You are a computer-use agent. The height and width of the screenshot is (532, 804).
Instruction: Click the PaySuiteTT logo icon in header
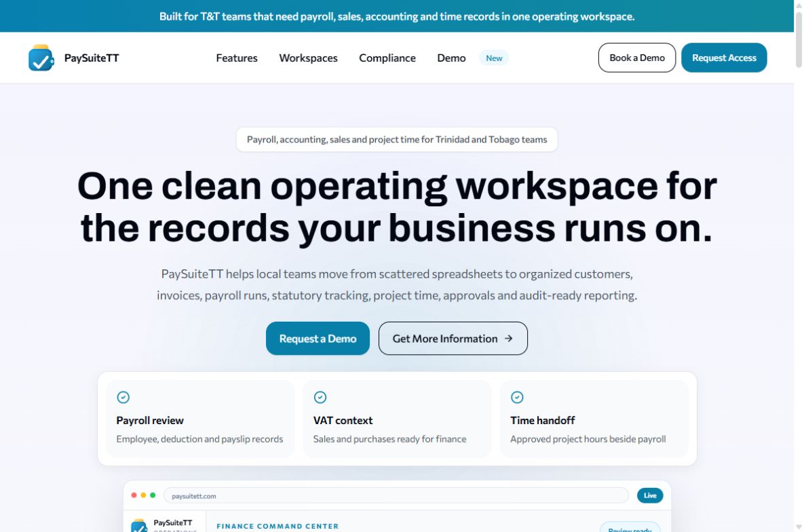point(41,58)
